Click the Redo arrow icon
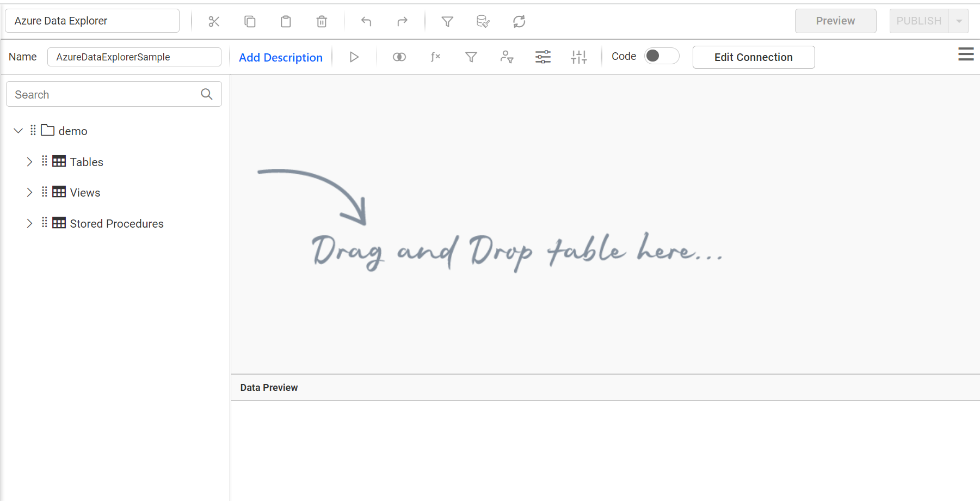This screenshot has width=980, height=501. [x=402, y=21]
